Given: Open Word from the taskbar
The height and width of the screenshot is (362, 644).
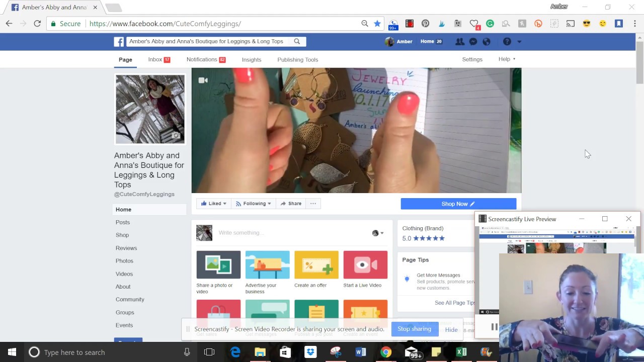Looking at the screenshot, I should 361,352.
